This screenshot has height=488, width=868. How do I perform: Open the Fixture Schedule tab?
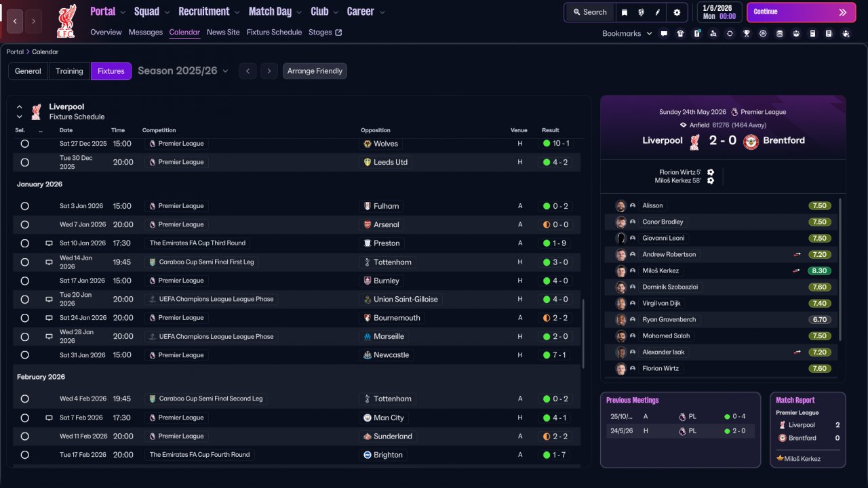pyautogui.click(x=274, y=32)
